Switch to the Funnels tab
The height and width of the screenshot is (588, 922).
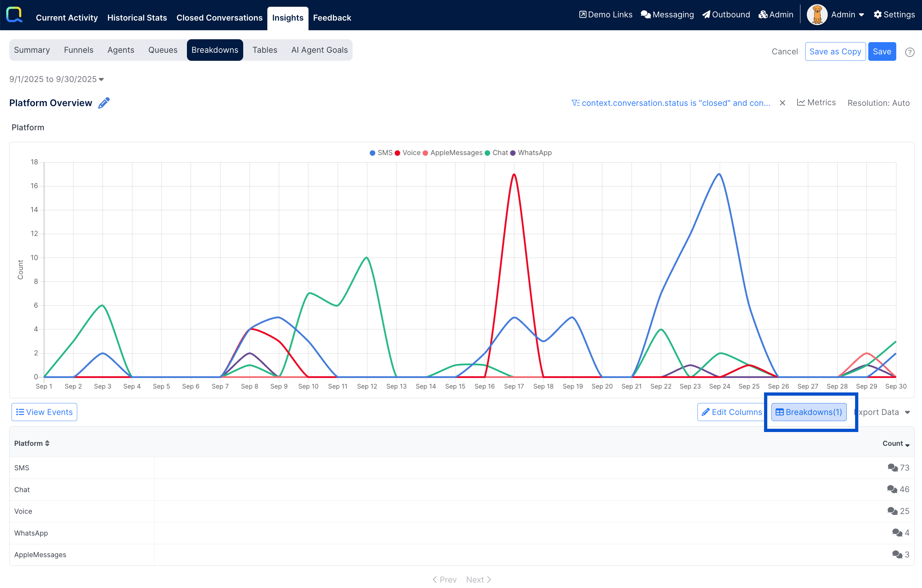pos(78,50)
